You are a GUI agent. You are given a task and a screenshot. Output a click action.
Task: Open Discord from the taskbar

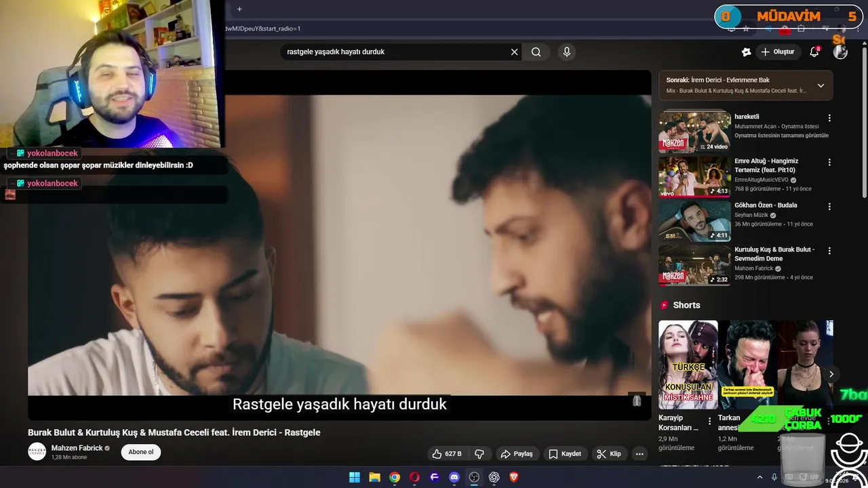click(454, 477)
